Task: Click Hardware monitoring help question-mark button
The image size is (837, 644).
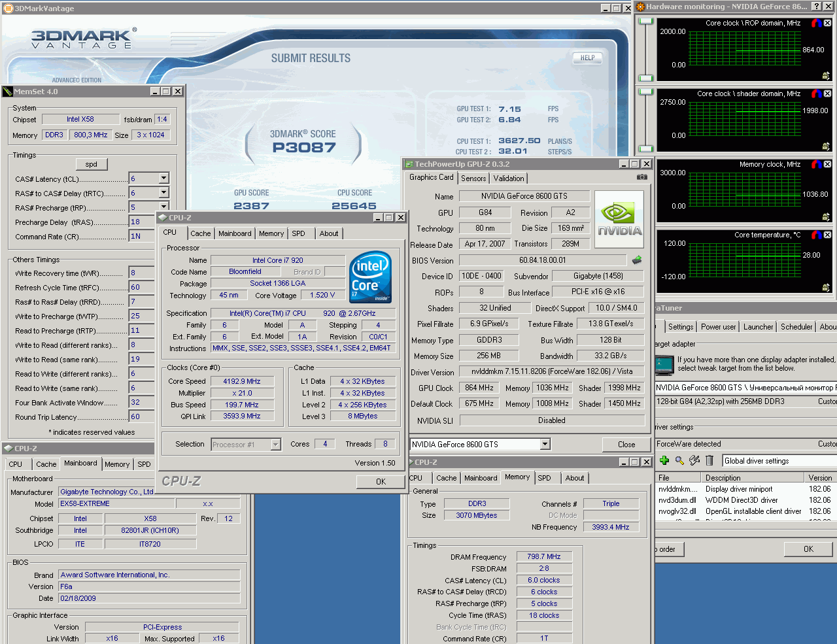Action: point(816,7)
